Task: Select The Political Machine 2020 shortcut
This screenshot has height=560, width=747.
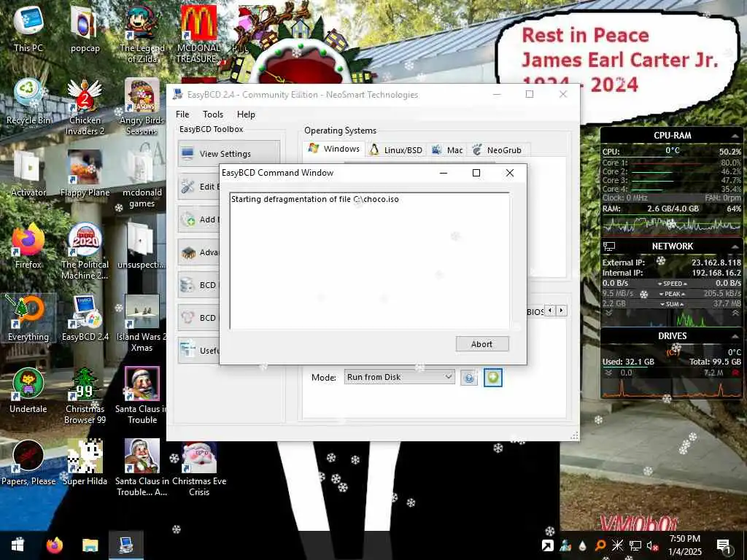Action: pos(85,252)
